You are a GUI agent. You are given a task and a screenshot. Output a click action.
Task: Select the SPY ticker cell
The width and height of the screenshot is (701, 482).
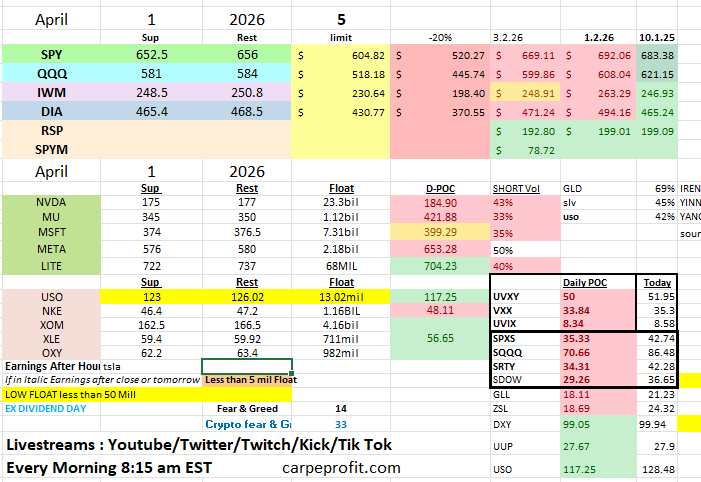pos(51,55)
